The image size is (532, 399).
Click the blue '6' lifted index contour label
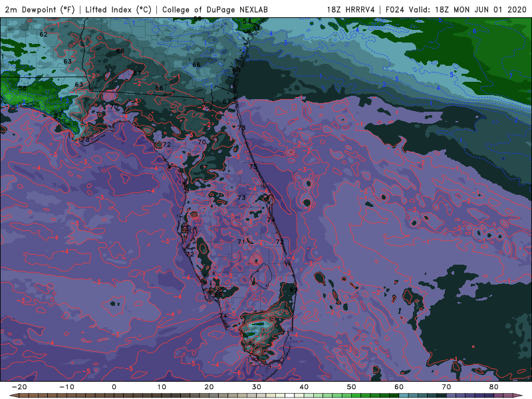474,31
